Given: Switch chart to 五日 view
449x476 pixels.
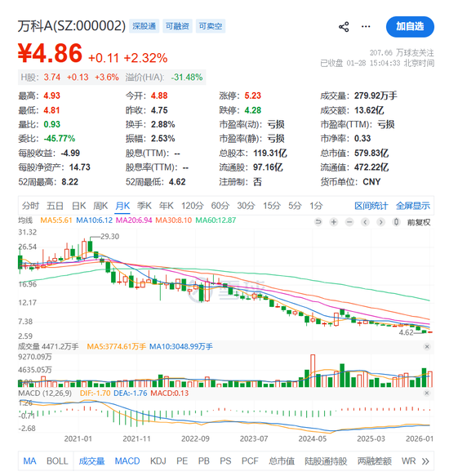Looking at the screenshot, I should click(x=55, y=206).
